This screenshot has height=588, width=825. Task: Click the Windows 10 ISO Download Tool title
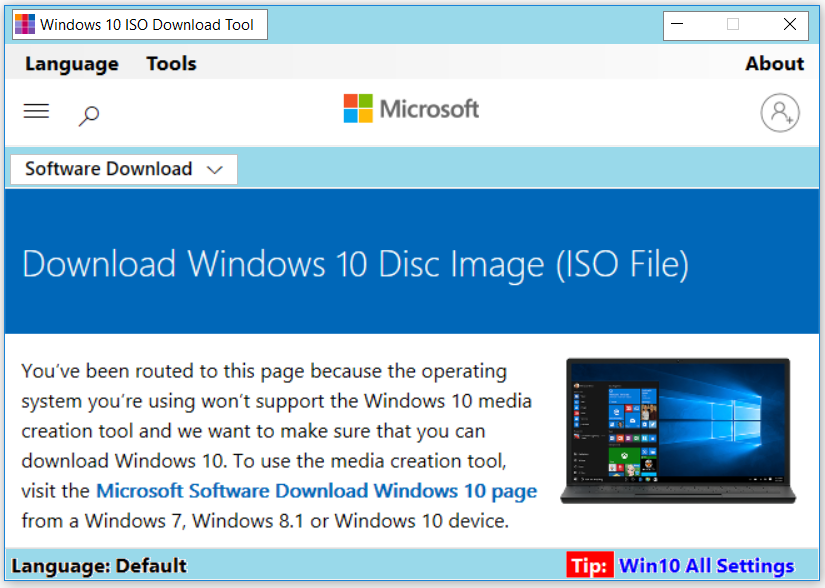pos(147,25)
